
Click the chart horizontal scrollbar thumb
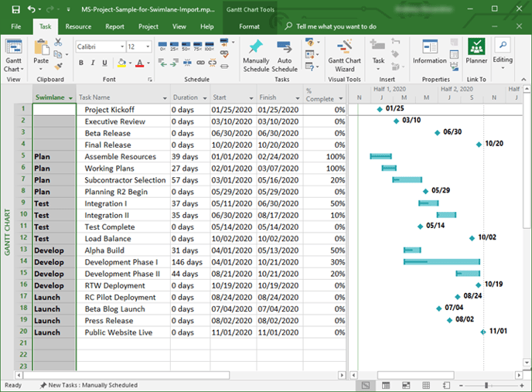click(x=416, y=375)
